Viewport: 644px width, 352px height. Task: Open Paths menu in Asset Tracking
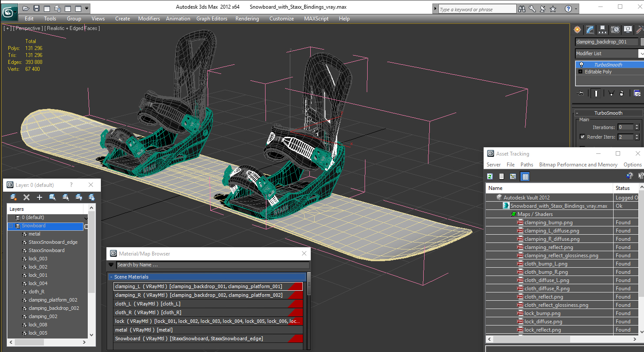pyautogui.click(x=527, y=165)
